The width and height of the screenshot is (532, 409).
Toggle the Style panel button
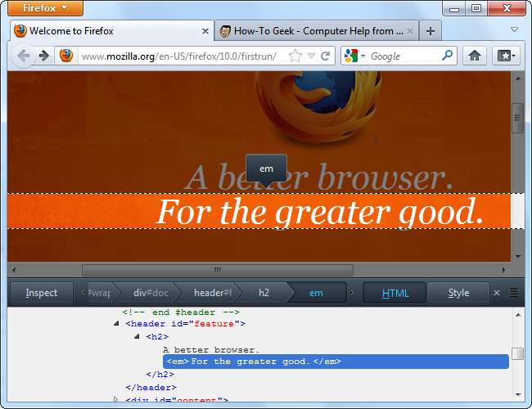click(x=458, y=293)
